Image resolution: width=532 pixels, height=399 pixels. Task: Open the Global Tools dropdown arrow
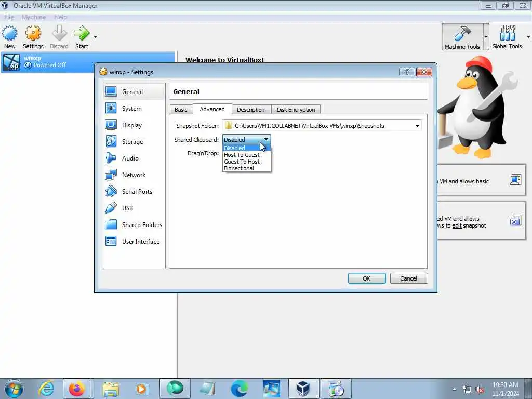point(528,37)
